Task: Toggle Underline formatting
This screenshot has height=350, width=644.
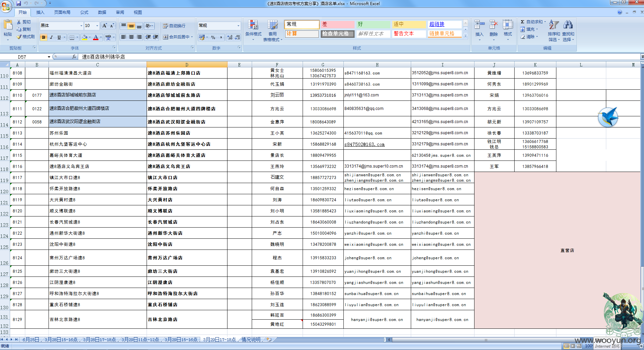Action: click(59, 37)
